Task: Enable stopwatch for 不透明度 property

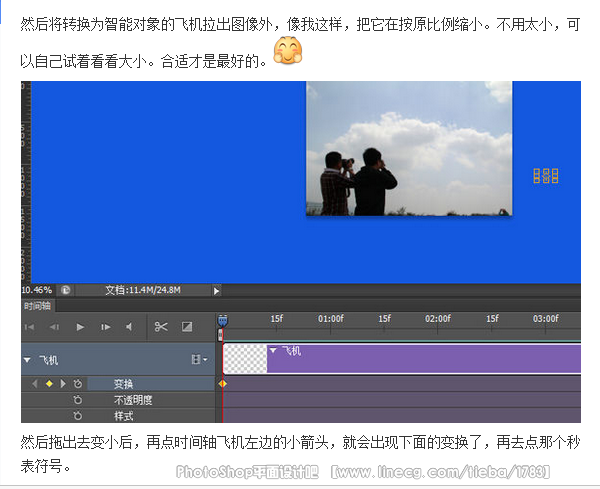Action: pos(78,400)
